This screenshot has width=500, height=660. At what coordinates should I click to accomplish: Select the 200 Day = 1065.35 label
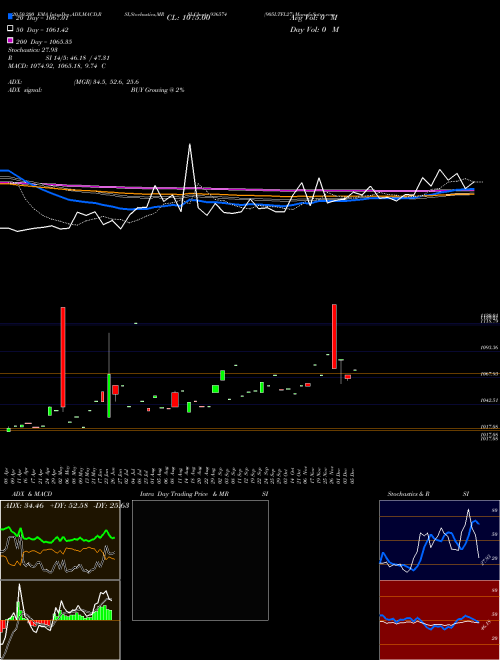pyautogui.click(x=44, y=42)
